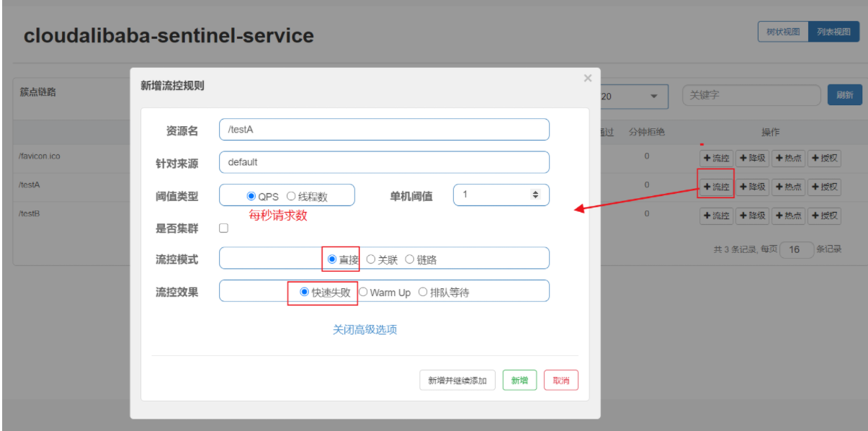Viewport: 868px width, 431px height.
Task: Click the 簇点链路 panel heading
Action: (37, 93)
